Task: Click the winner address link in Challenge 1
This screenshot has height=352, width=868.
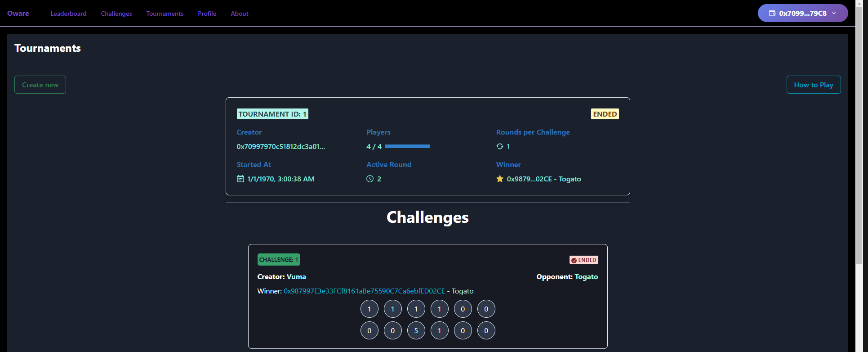Action: coord(365,291)
